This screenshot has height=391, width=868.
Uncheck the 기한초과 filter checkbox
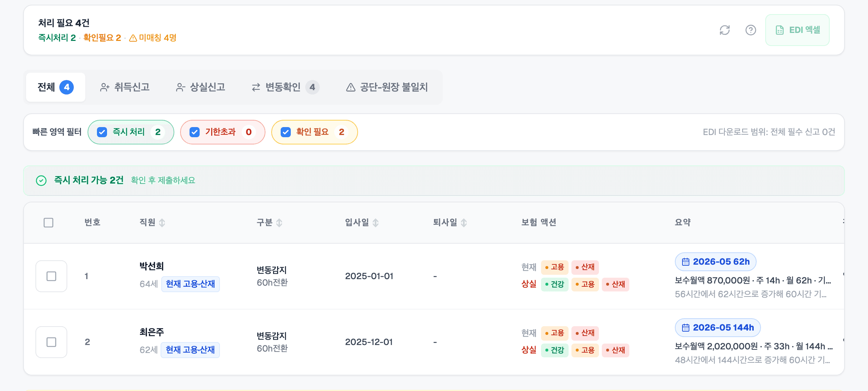(x=195, y=132)
